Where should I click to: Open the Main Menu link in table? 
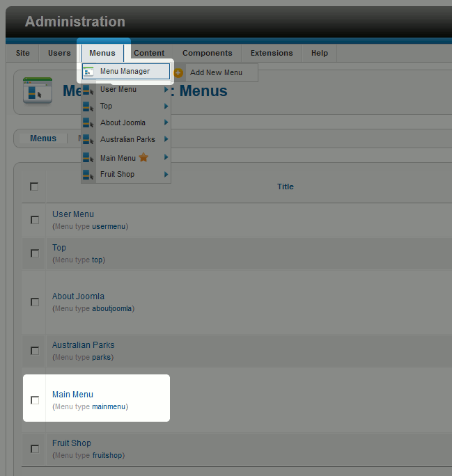coord(72,395)
